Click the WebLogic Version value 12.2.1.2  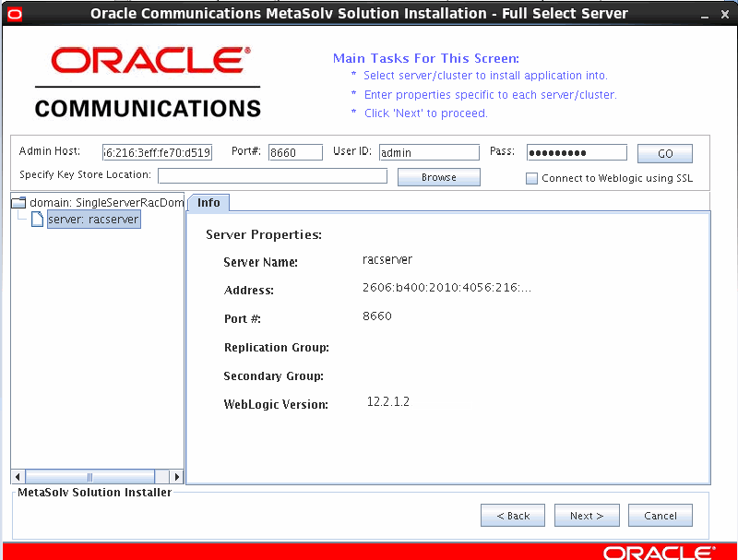pyautogui.click(x=388, y=401)
